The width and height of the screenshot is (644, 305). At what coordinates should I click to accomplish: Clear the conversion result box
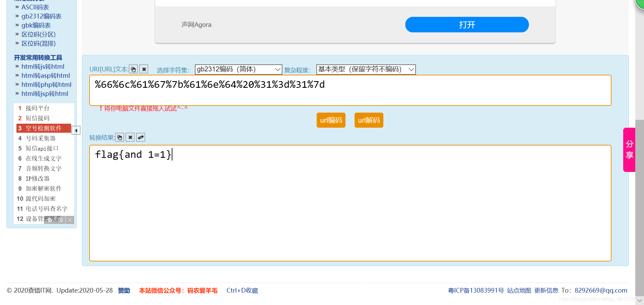[130, 137]
